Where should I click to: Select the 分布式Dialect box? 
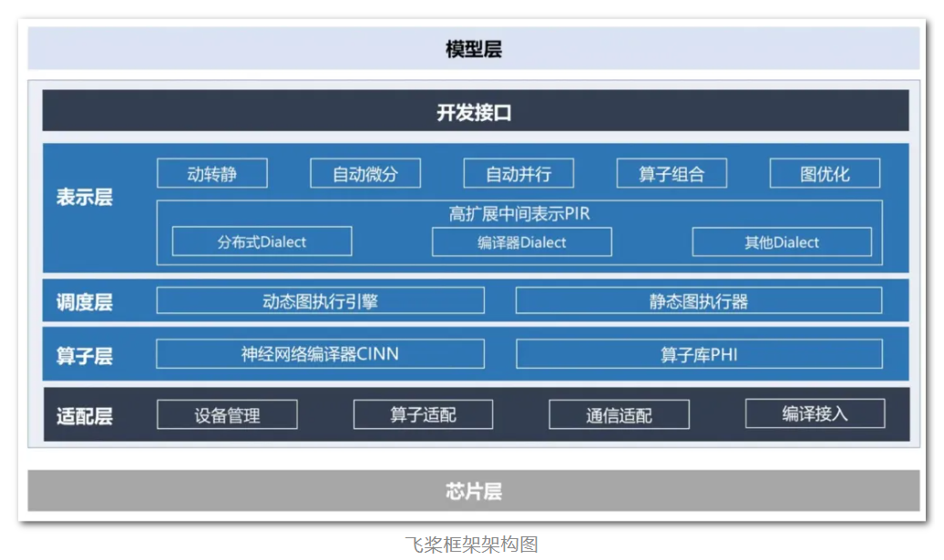point(262,241)
